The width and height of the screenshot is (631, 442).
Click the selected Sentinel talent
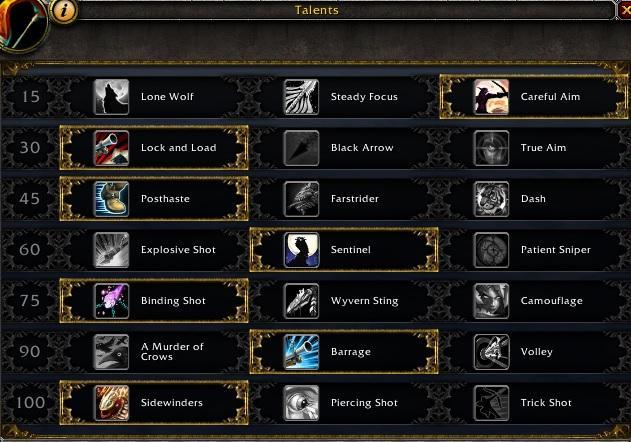coord(344,250)
